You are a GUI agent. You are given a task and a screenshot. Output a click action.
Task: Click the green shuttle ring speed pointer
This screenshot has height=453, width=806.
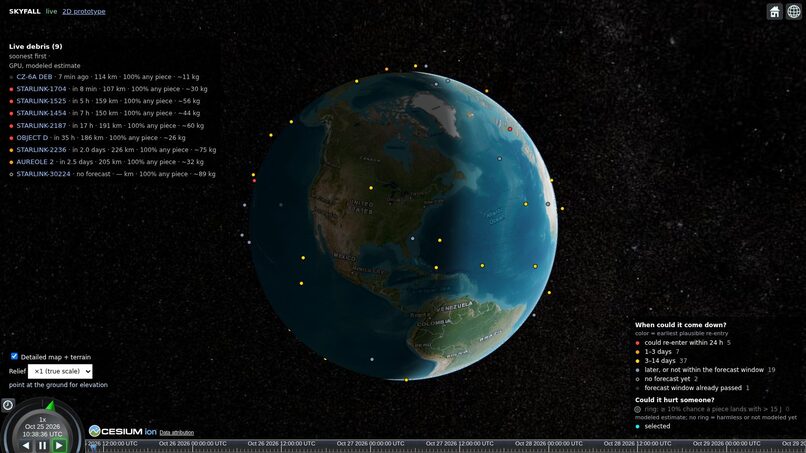(x=50, y=407)
